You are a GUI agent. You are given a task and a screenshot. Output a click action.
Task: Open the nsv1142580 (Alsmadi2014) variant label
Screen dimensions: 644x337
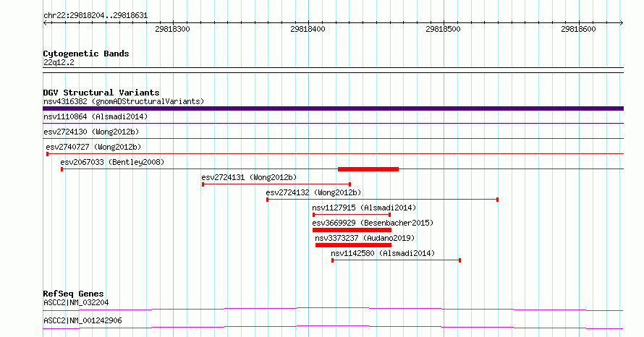tap(383, 253)
